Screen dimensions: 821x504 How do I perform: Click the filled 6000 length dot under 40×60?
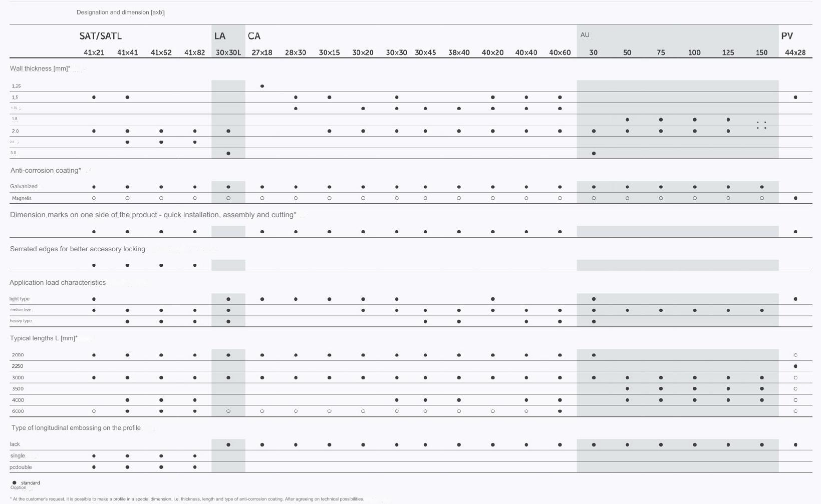560,411
